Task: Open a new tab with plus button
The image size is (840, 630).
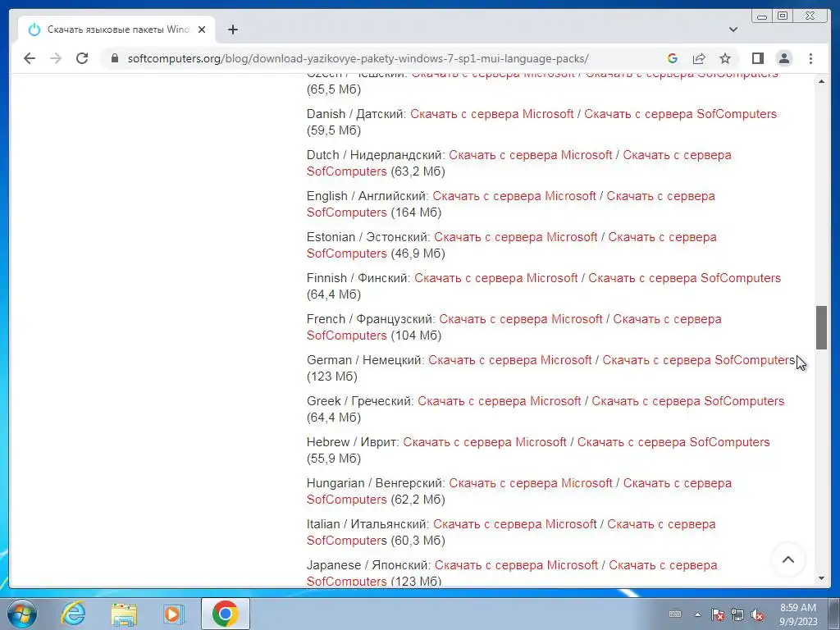Action: 232,30
